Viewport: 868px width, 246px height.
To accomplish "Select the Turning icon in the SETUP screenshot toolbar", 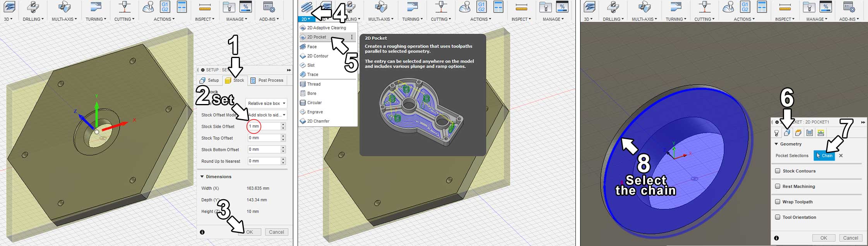I will click(95, 7).
